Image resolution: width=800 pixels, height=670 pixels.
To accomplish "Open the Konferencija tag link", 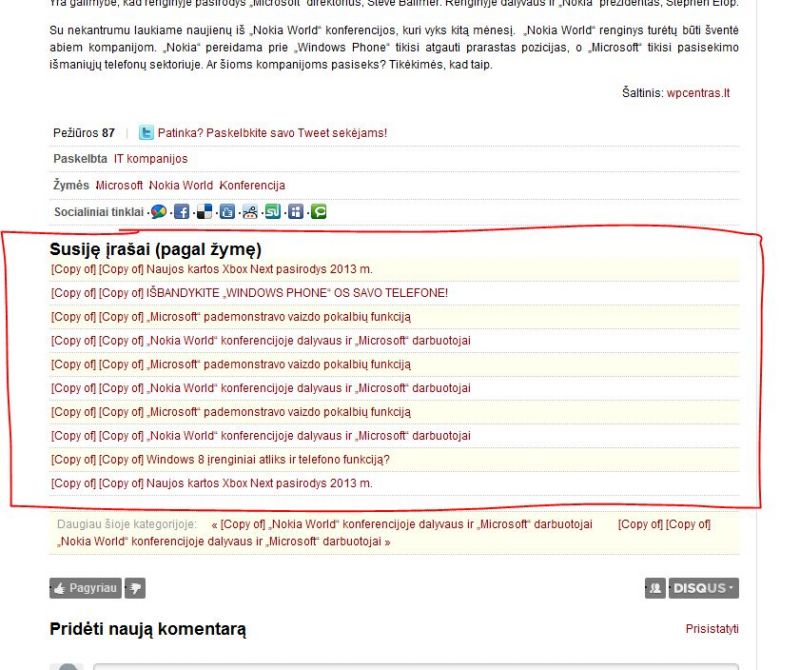I will (252, 185).
